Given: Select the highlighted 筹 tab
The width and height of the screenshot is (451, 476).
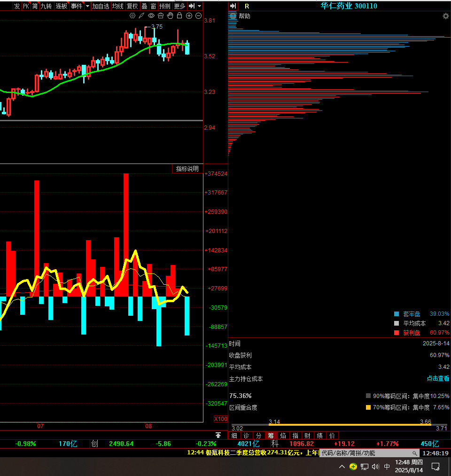Looking at the screenshot, I should pos(271,436).
